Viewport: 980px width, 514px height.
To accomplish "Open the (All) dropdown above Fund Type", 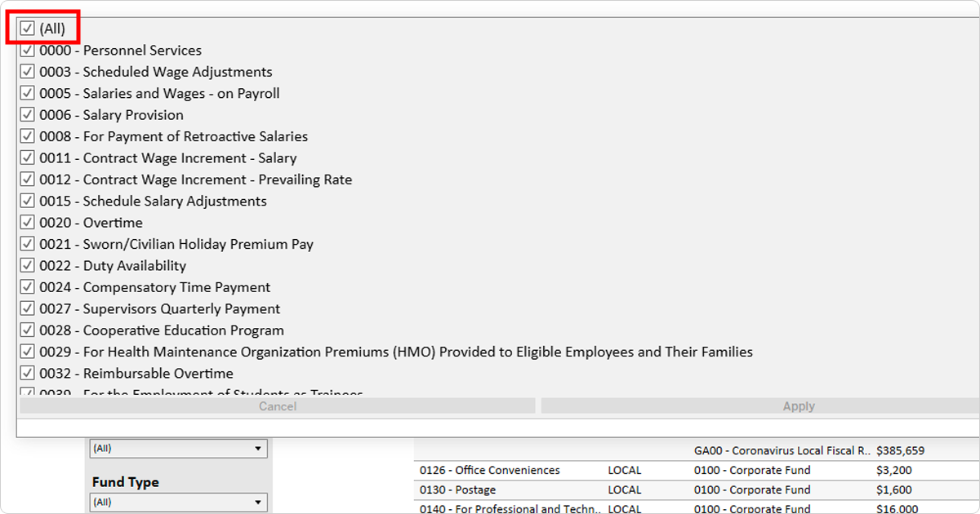I will [x=178, y=449].
